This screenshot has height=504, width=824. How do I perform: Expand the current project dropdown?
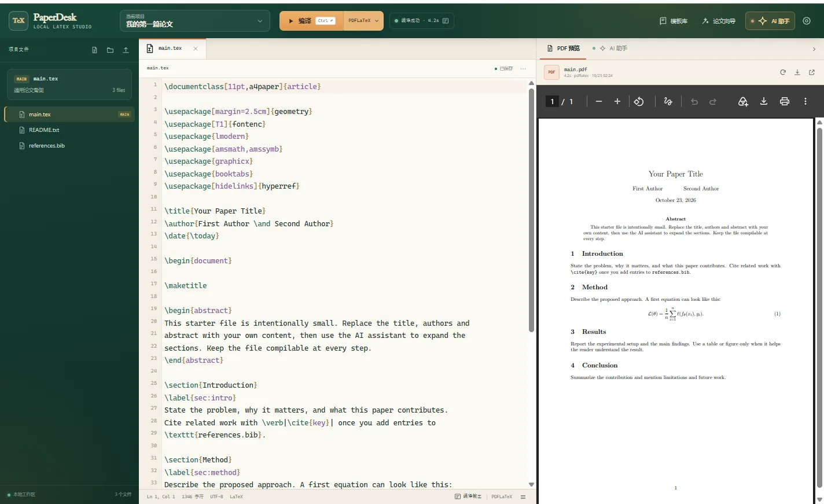click(194, 21)
